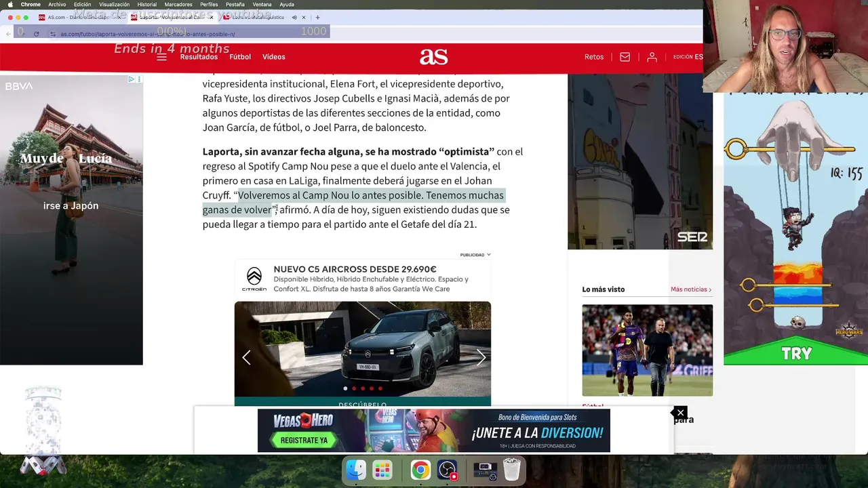Click the AS logo in the header
Image resolution: width=868 pixels, height=488 pixels.
click(433, 57)
